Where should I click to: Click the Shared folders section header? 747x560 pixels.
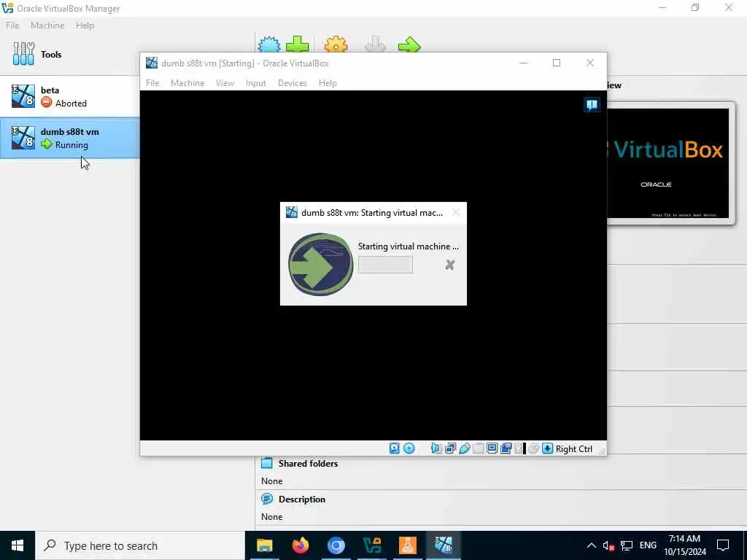point(308,463)
